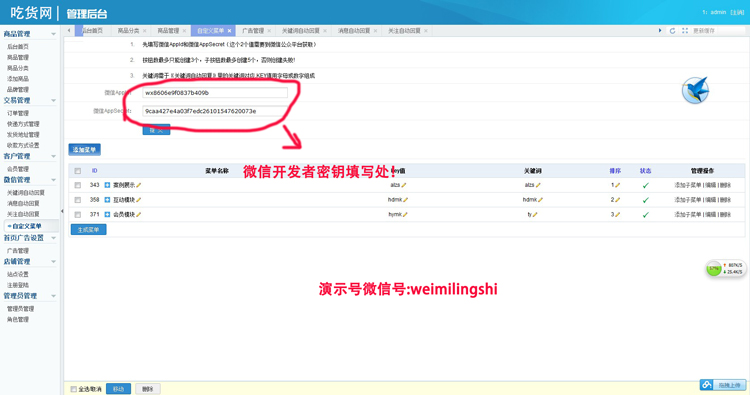Focus the 微信AppSecret input field
Image resolution: width=750 pixels, height=395 pixels.
click(215, 111)
